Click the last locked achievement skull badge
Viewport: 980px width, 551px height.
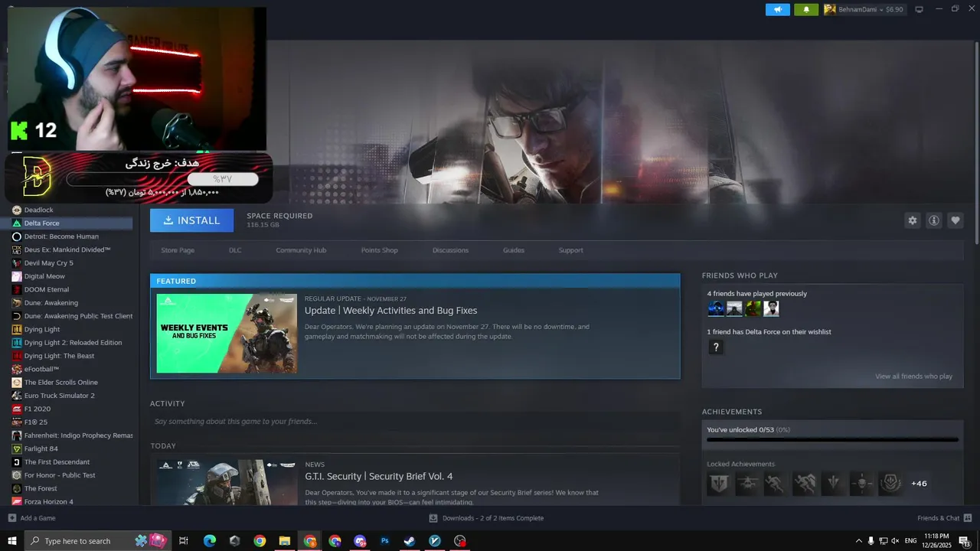coord(890,484)
